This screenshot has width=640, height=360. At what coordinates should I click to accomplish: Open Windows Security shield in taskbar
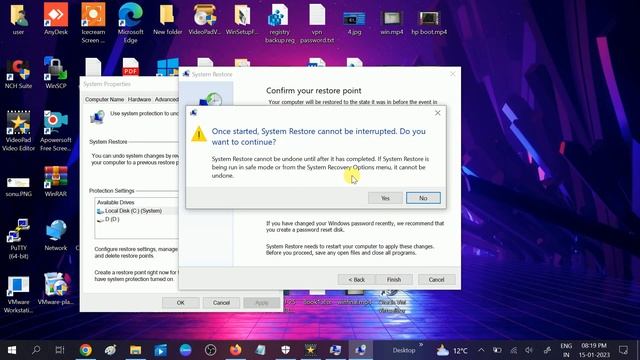285,350
